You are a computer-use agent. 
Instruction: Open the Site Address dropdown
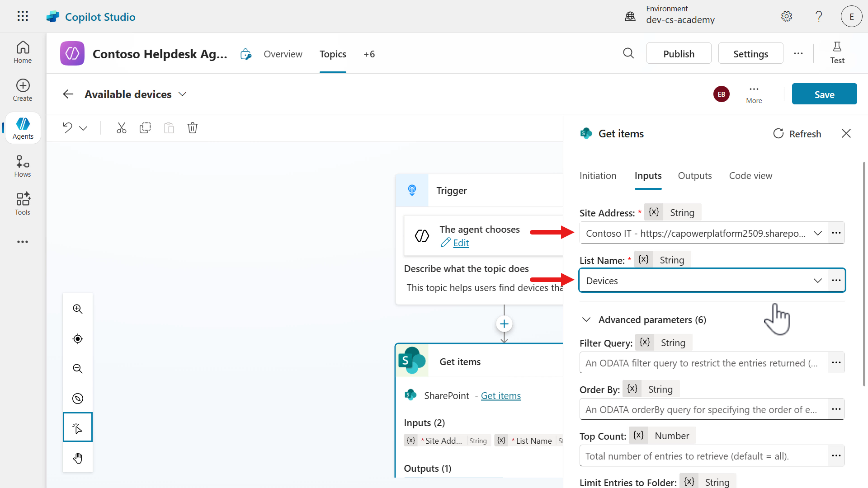pos(818,233)
